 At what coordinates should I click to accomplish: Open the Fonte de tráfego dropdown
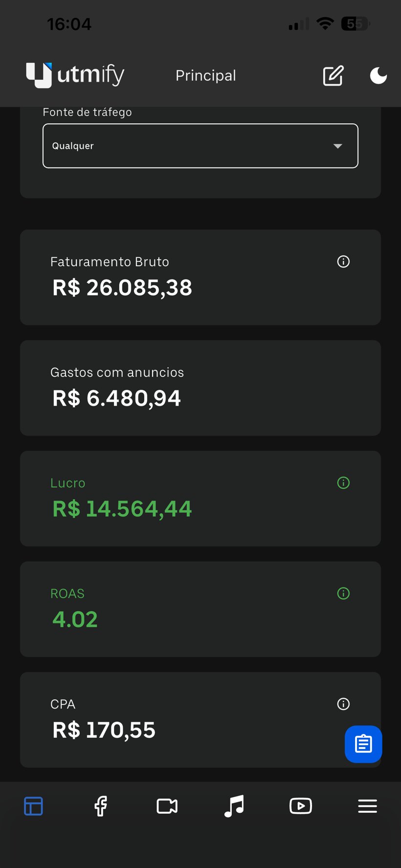tap(200, 146)
